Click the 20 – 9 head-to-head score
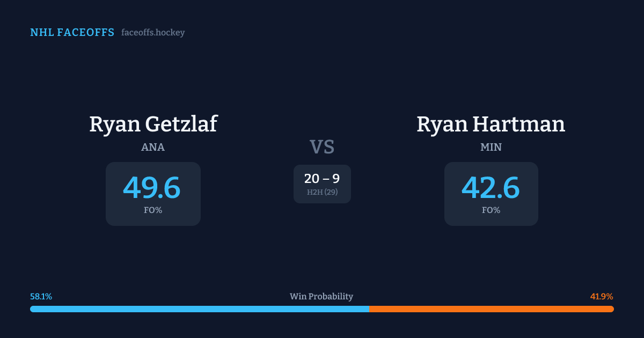The height and width of the screenshot is (338, 644). [322, 179]
